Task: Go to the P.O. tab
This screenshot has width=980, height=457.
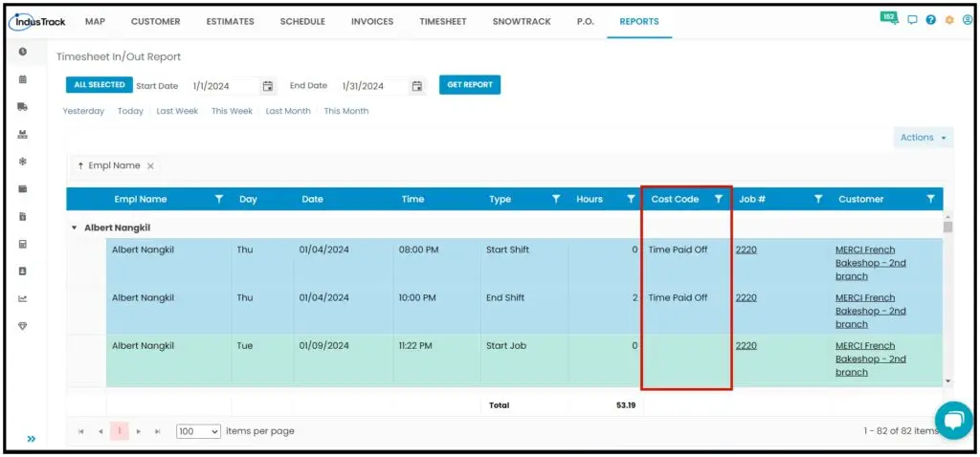Action: 585,21
